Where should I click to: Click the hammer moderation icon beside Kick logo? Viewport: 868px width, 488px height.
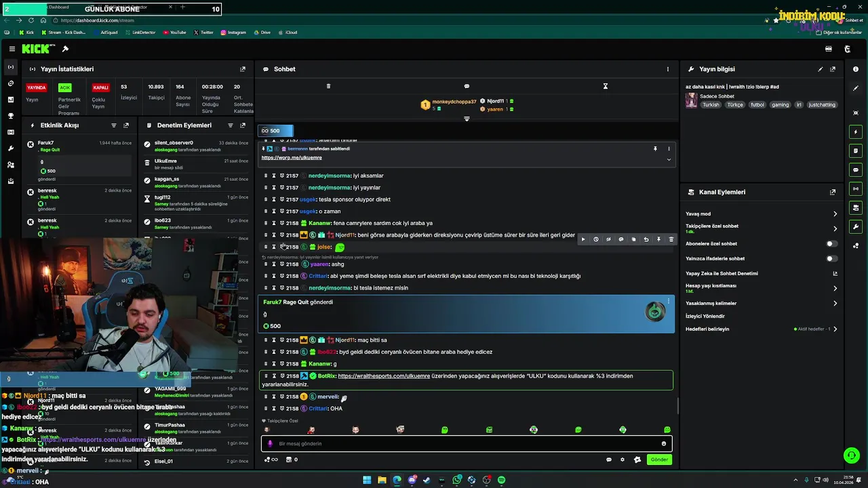point(65,49)
